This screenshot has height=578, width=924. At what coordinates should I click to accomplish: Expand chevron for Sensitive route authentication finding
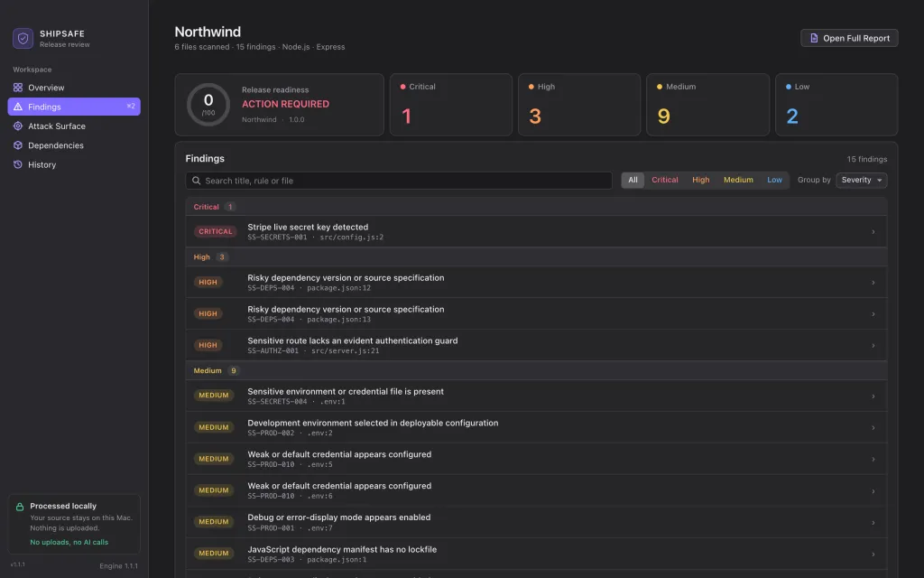[x=873, y=346]
